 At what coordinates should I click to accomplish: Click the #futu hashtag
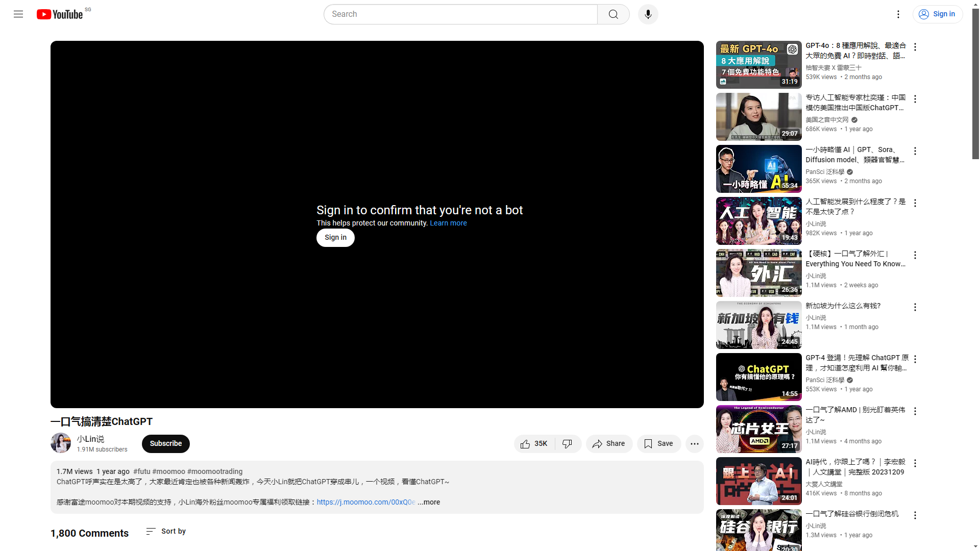(x=141, y=471)
